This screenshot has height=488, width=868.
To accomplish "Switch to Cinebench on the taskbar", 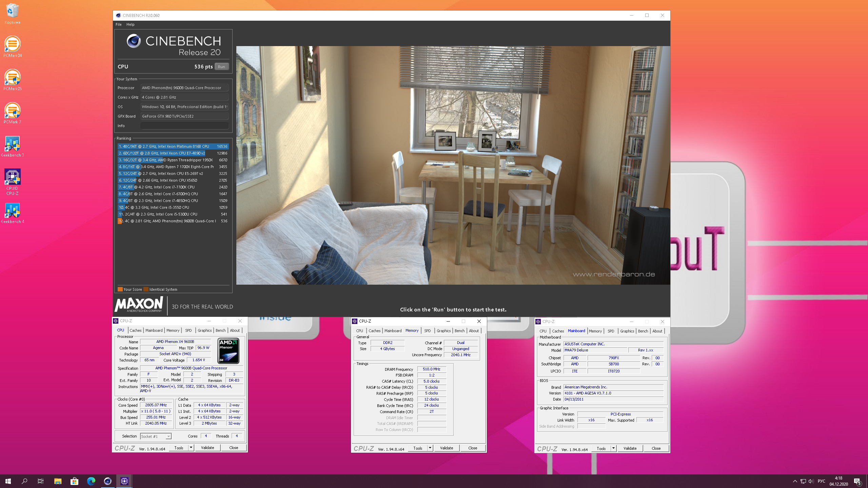I will [x=107, y=481].
